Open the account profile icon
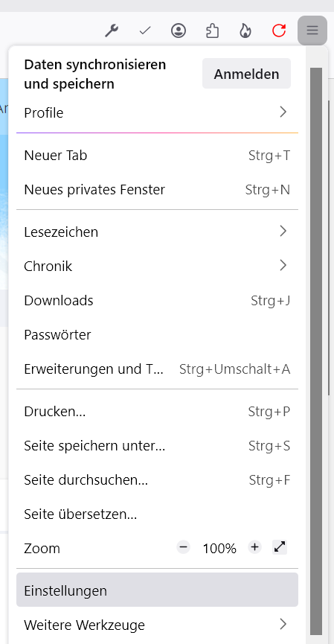Screen dimensions: 334x644 (x=179, y=31)
